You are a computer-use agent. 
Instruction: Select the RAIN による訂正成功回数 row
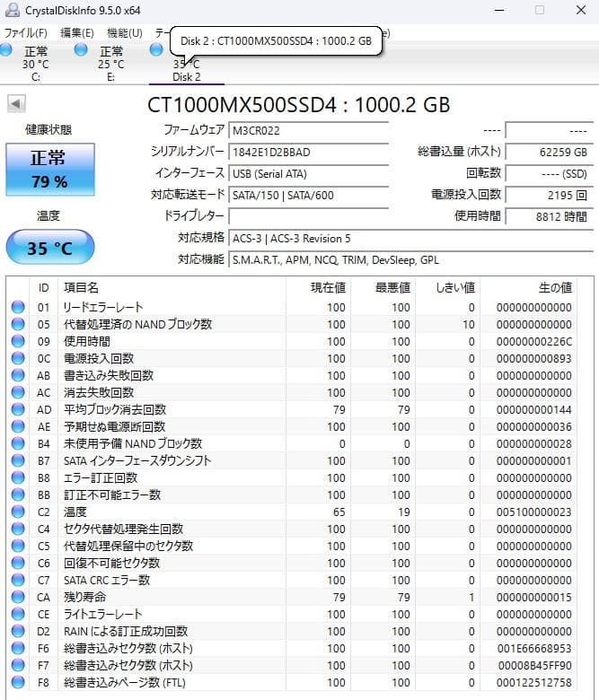(x=293, y=631)
